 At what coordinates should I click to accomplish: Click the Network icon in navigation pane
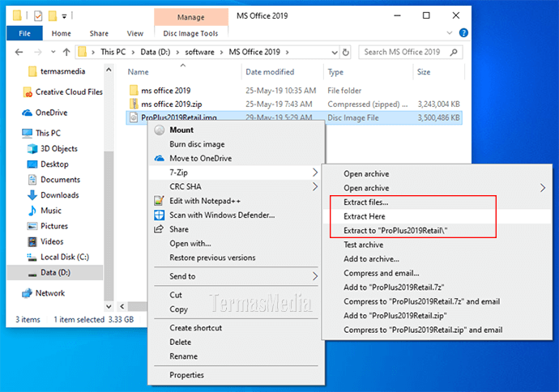click(x=27, y=293)
